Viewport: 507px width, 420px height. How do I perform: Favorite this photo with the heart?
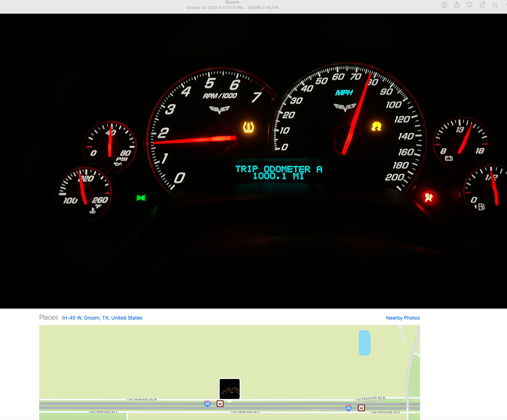(469, 5)
